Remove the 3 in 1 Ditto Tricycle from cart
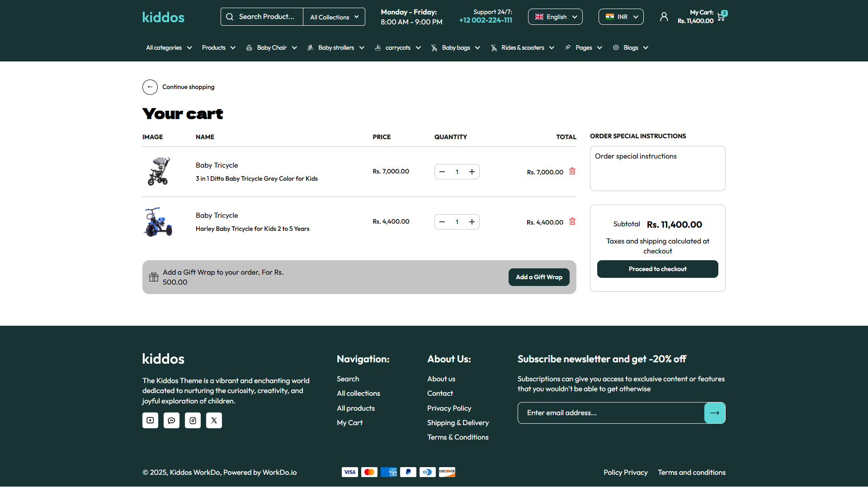 coord(572,171)
